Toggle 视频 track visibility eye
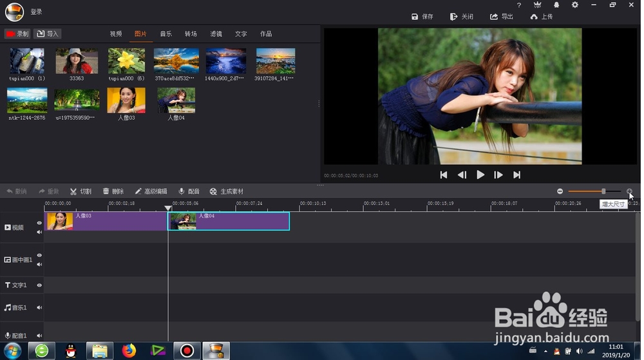 39,223
